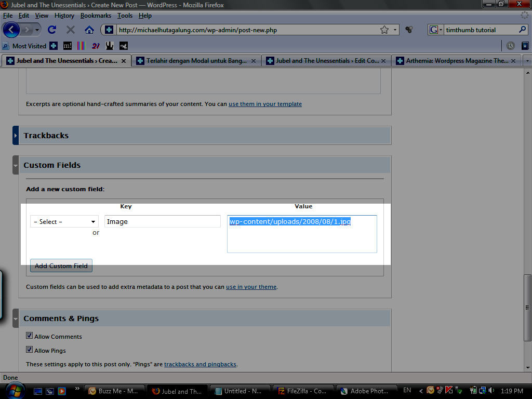
Task: Click the search magnifier icon in search box
Action: pyautogui.click(x=523, y=30)
